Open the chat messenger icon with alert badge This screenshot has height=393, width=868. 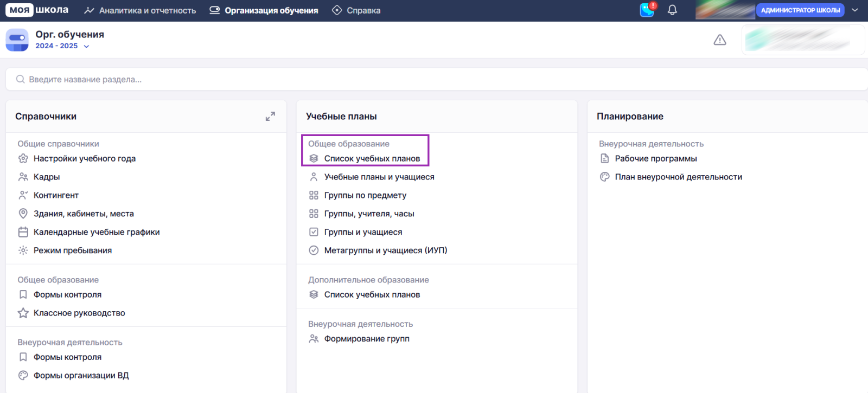point(647,10)
